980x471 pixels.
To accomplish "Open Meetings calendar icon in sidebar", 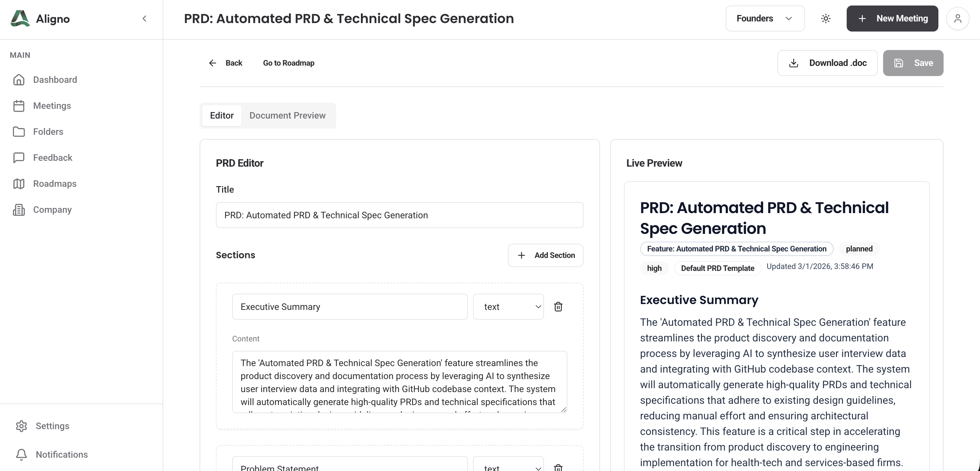I will (x=19, y=106).
